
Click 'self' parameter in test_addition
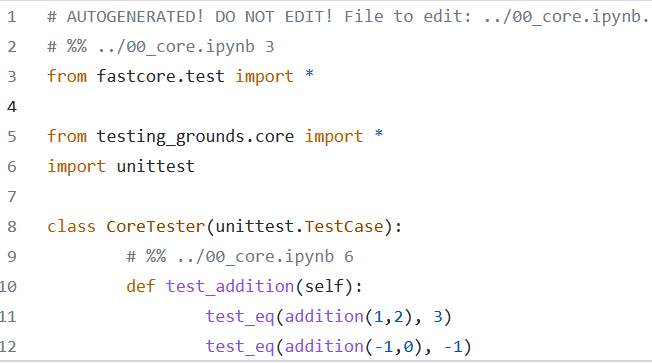(x=324, y=287)
